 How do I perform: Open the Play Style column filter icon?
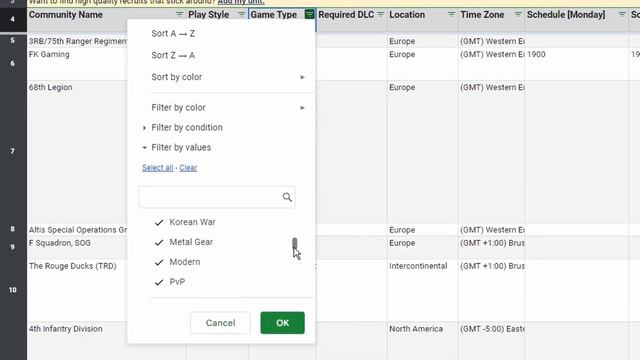tap(241, 15)
